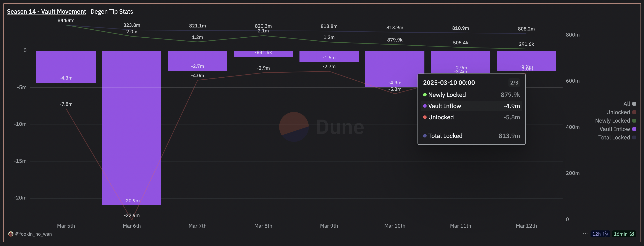Image resolution: width=644 pixels, height=246 pixels.
Task: Click the Mar 9th bar labeled -1.5m
Action: 329,57
